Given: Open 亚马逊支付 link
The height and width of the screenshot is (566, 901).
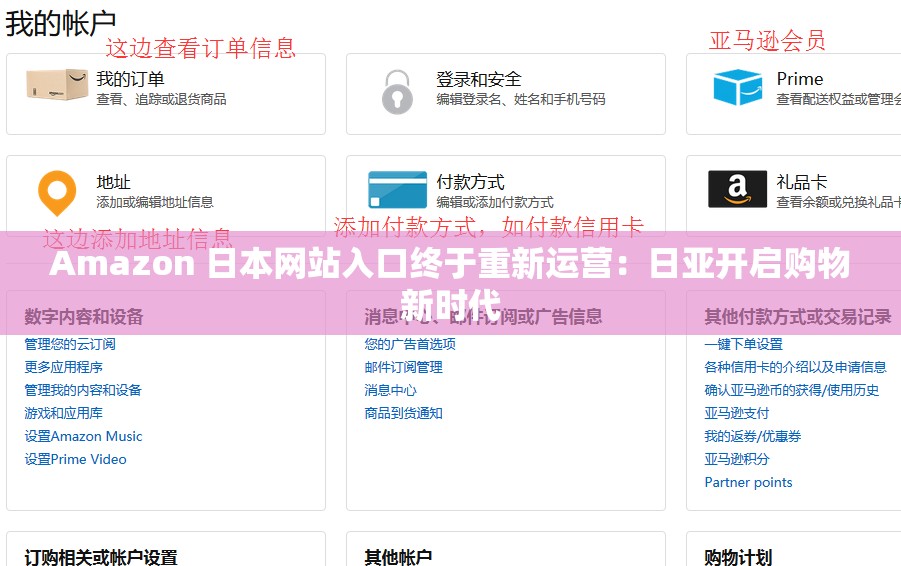Looking at the screenshot, I should 737,413.
